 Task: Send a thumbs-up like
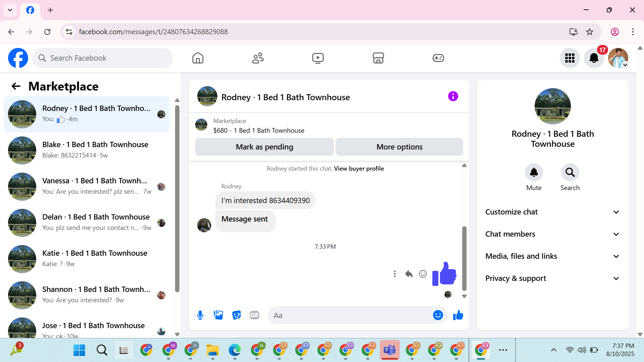[x=458, y=315]
